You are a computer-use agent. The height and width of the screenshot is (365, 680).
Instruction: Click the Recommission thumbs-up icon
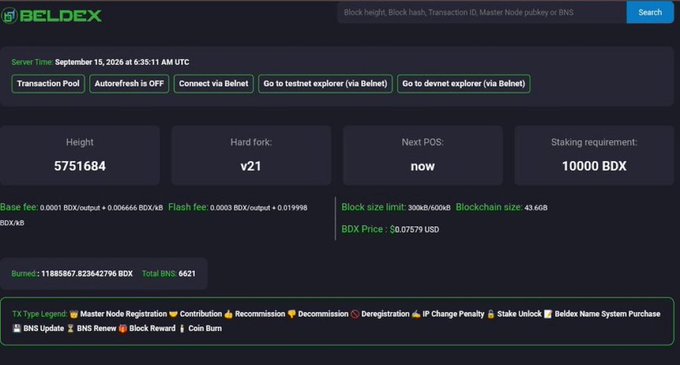pyautogui.click(x=229, y=314)
